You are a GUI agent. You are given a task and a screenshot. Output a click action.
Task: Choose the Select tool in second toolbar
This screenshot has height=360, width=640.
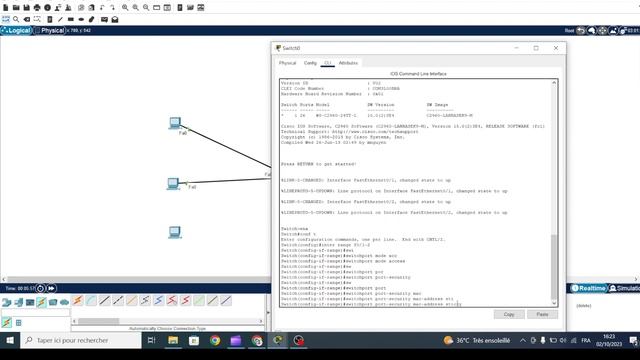(6, 19)
